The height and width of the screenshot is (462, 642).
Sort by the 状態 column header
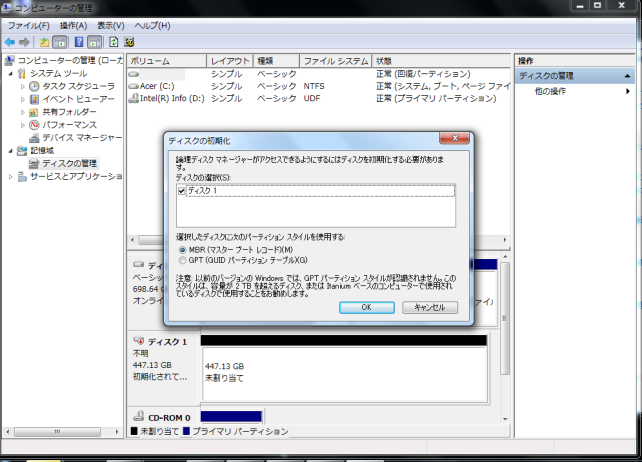click(x=441, y=61)
